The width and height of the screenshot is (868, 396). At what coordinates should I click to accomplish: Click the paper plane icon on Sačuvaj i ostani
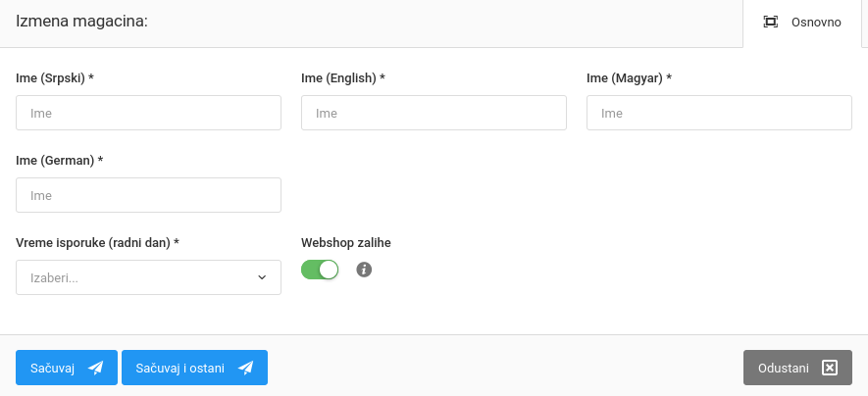[245, 368]
